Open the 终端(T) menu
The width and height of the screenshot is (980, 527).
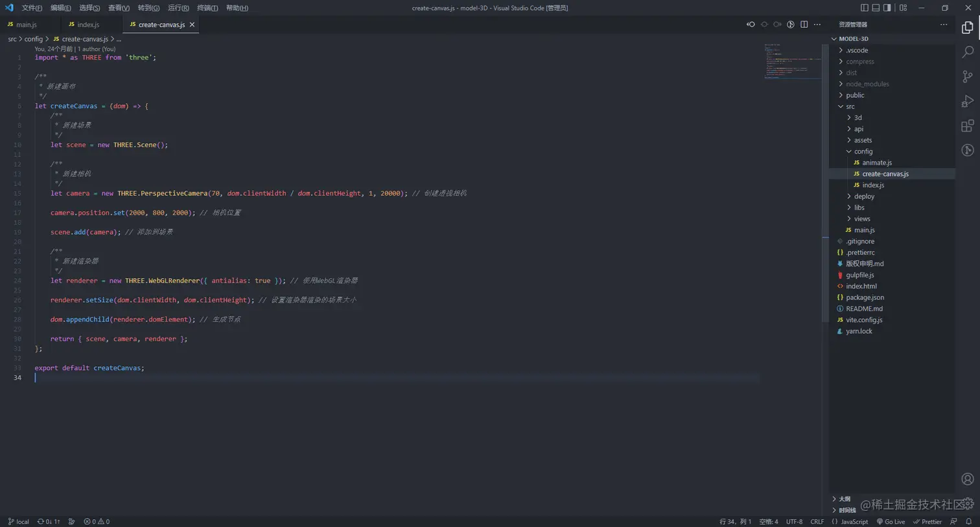click(x=207, y=8)
